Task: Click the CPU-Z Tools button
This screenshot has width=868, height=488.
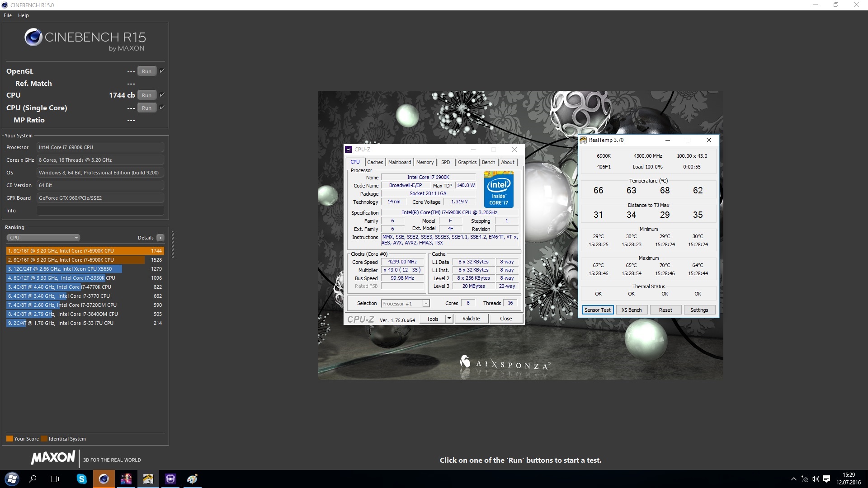Action: point(433,319)
